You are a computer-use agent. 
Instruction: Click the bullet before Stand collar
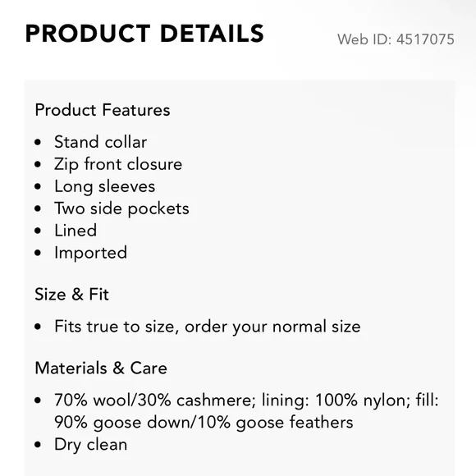38,142
